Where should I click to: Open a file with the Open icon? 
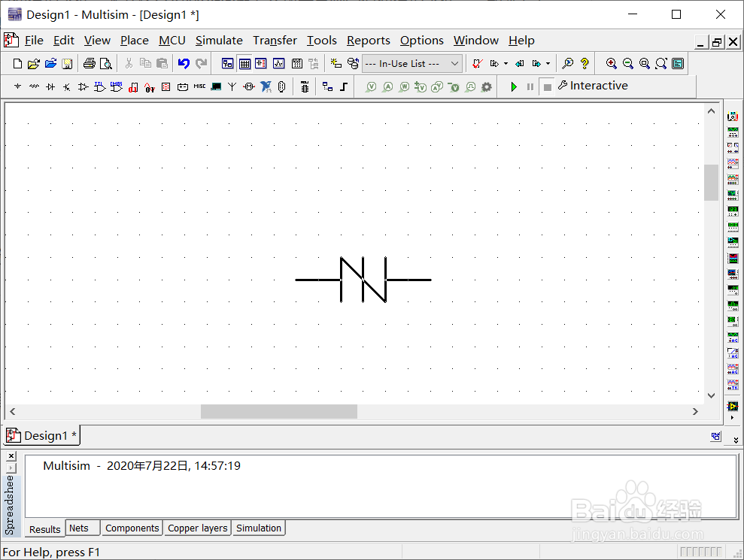33,64
